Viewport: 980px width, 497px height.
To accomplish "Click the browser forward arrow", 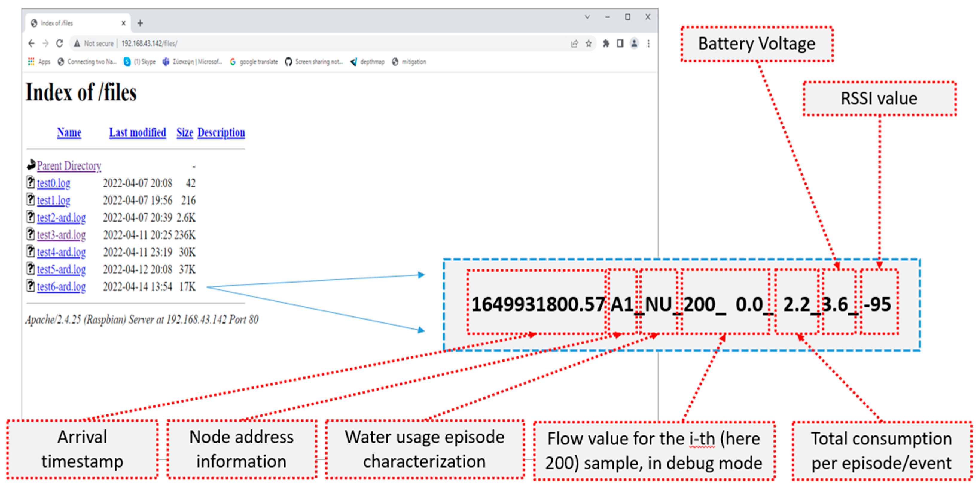I will click(46, 43).
